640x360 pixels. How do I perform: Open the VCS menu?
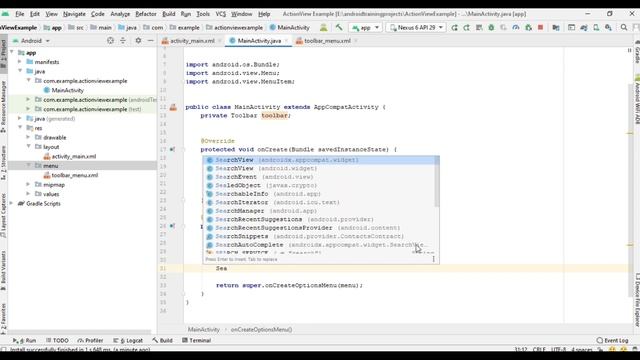220,14
